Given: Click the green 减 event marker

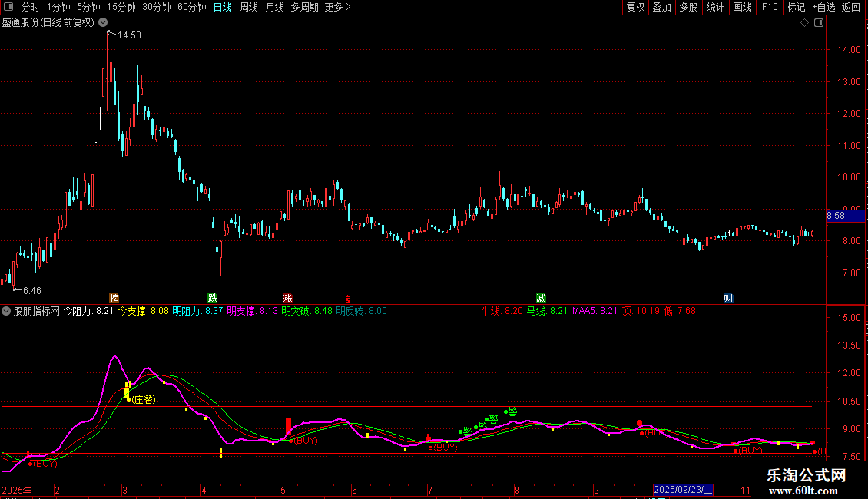Looking at the screenshot, I should coord(542,298).
